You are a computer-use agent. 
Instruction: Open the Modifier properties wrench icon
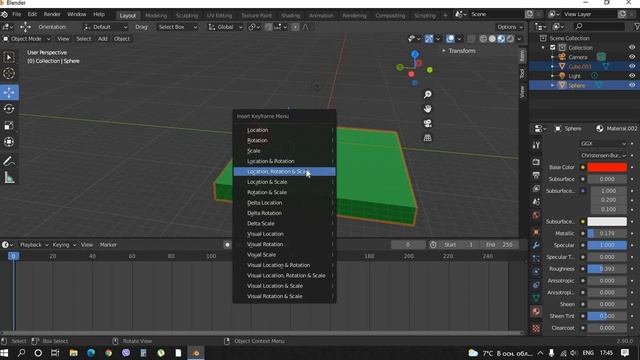(x=536, y=245)
